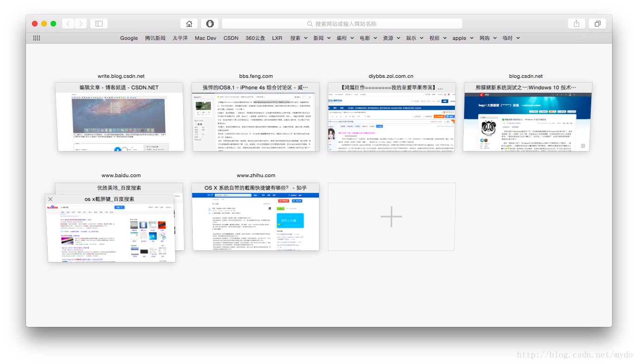
Task: Expand the 视频 bookmarks folder
Action: 438,38
